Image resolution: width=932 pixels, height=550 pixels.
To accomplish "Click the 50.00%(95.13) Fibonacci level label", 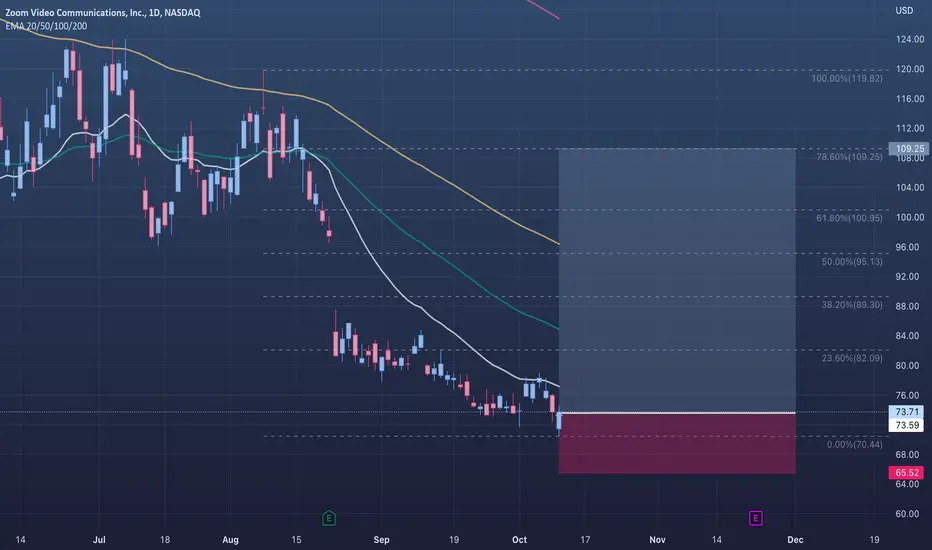I will coord(852,262).
